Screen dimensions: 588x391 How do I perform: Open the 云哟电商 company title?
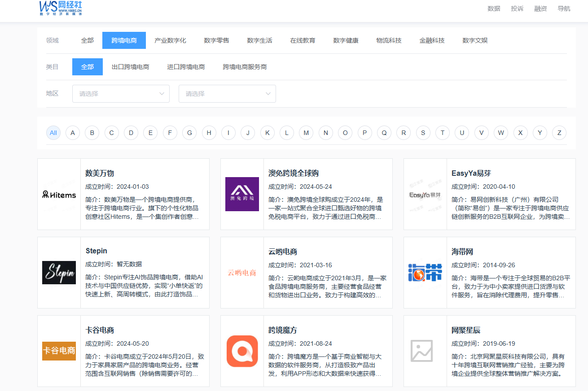283,252
